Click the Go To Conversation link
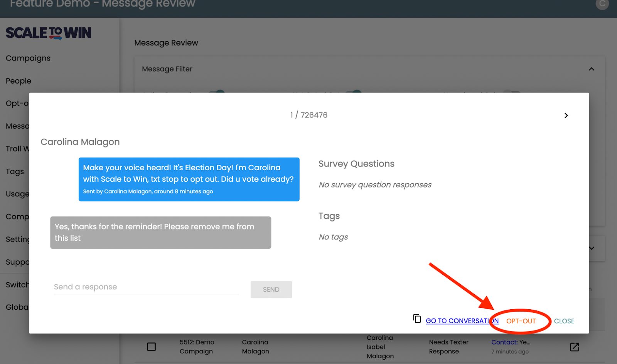This screenshot has height=364, width=617. tap(462, 321)
